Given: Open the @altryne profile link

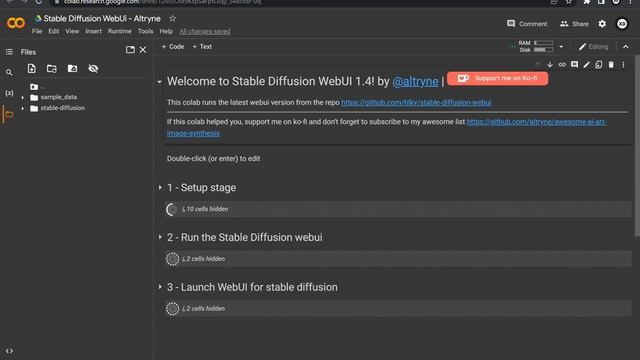Looking at the screenshot, I should pos(415,81).
